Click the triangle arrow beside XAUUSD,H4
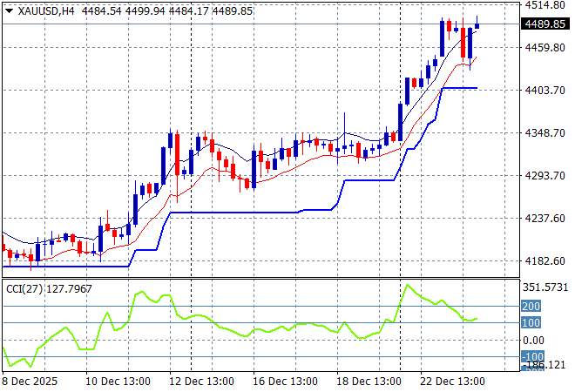Screen dimensions: 575x392 click(9, 10)
